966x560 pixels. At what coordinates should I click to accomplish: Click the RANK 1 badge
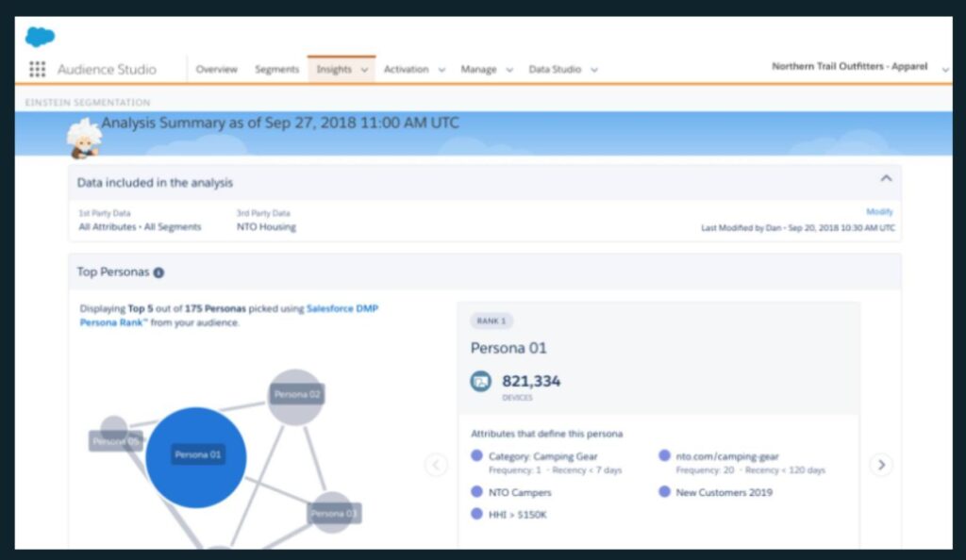pyautogui.click(x=491, y=321)
